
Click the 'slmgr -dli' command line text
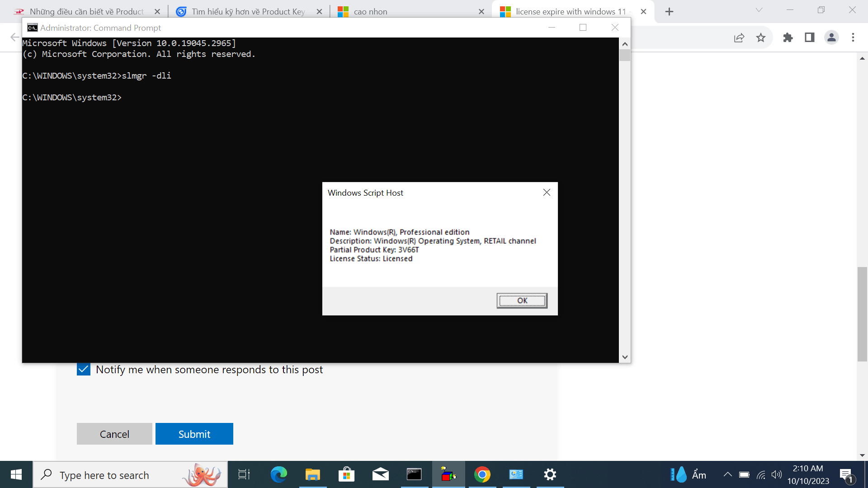(146, 76)
